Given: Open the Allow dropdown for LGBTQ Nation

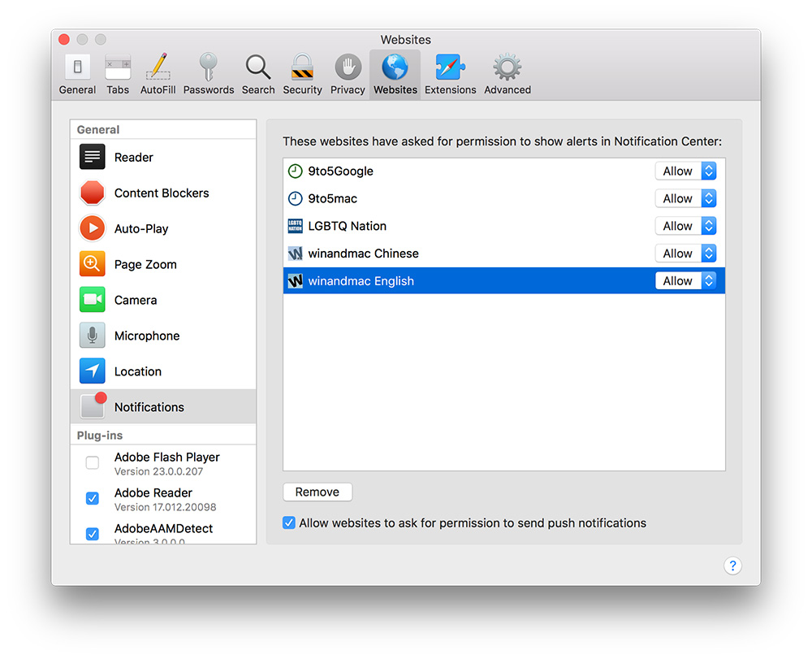Looking at the screenshot, I should point(686,226).
